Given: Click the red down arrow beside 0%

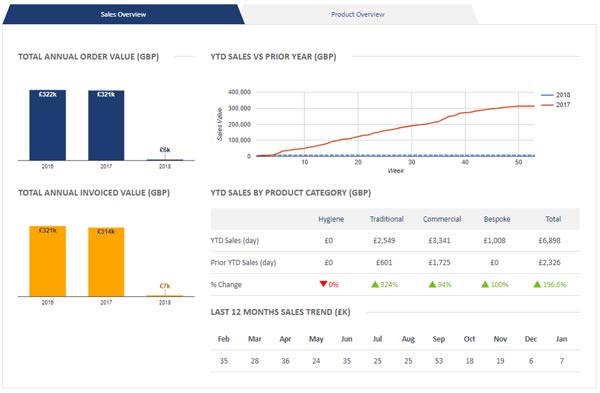Looking at the screenshot, I should [x=323, y=284].
